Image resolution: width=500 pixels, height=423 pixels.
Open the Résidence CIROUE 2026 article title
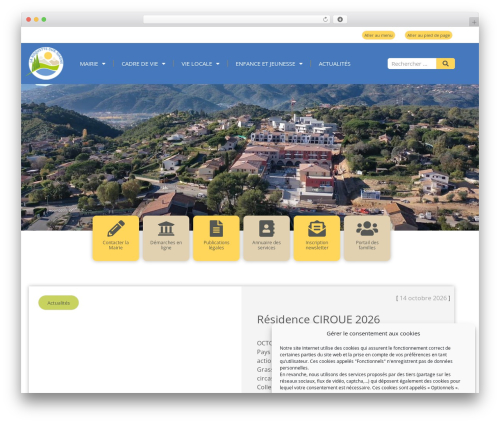[x=318, y=319]
